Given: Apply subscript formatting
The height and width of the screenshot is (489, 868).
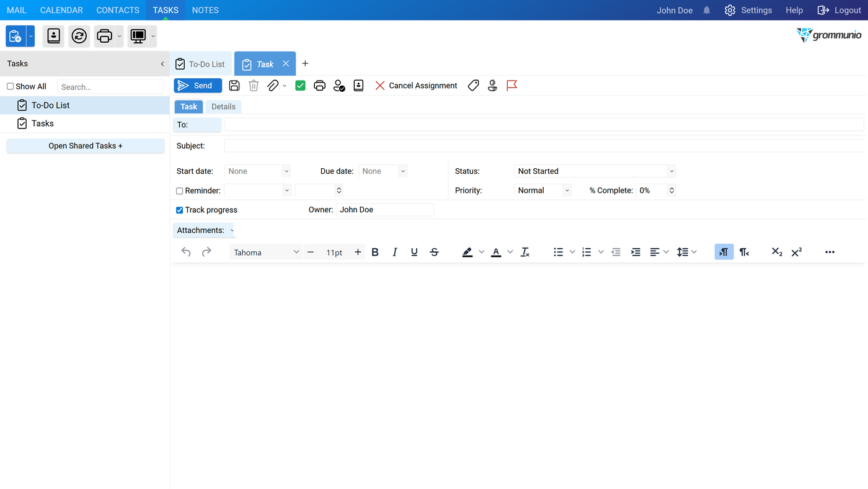Looking at the screenshot, I should click(x=777, y=252).
